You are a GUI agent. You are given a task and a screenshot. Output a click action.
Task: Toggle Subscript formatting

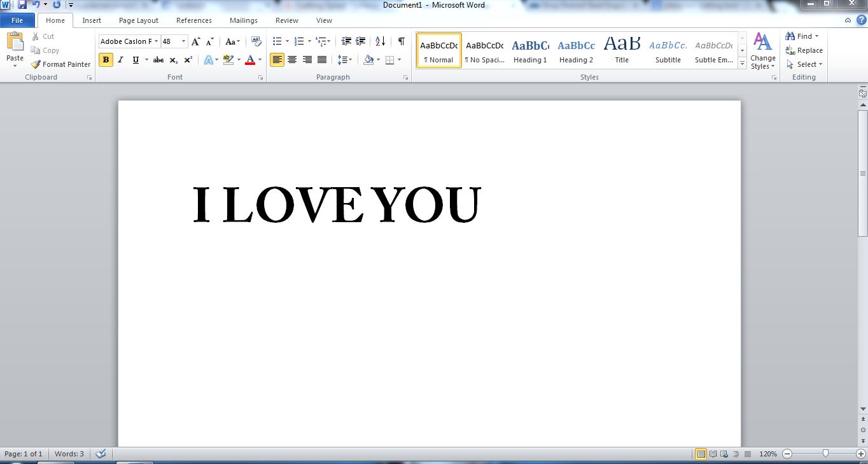pyautogui.click(x=173, y=60)
